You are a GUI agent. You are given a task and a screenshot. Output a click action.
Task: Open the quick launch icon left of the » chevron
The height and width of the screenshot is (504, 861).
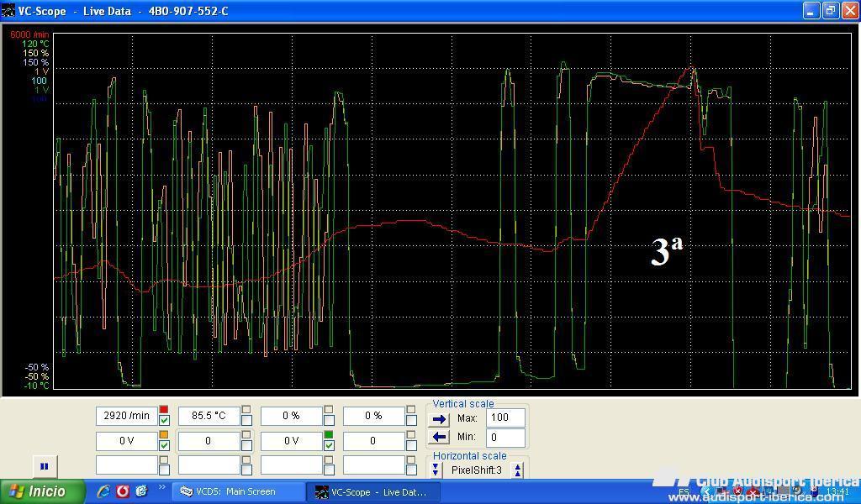pos(141,491)
